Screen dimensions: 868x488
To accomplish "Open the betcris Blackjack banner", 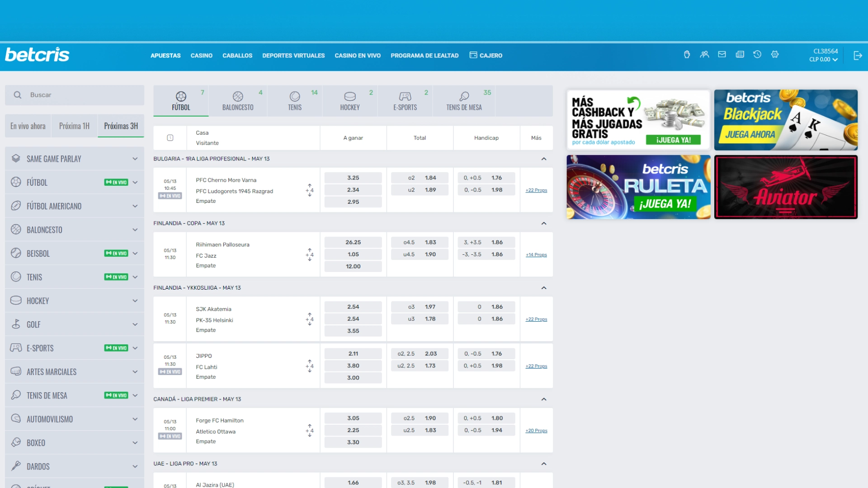I will pos(786,120).
